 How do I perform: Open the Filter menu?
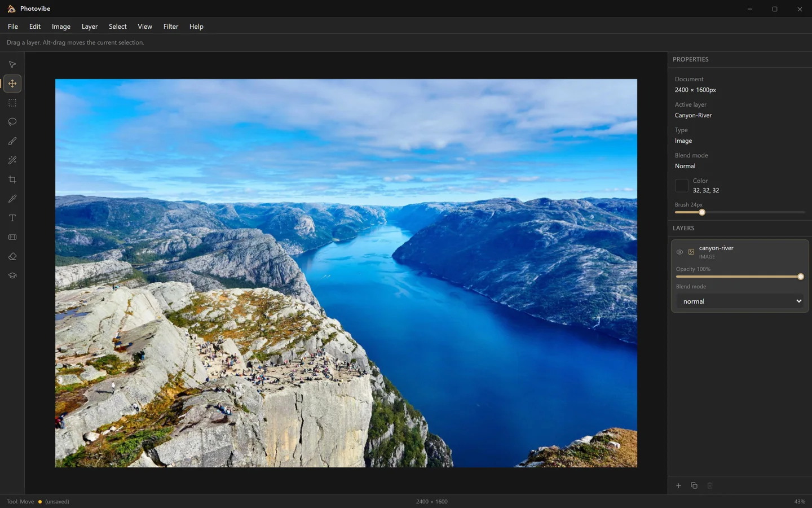coord(171,27)
